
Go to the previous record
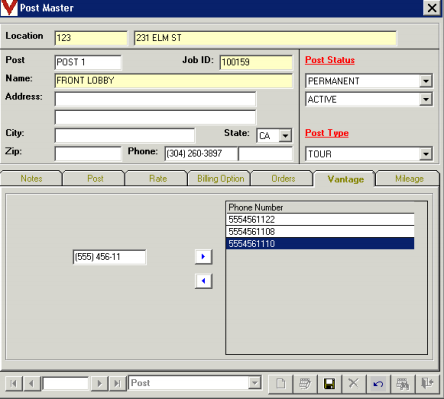[32, 383]
